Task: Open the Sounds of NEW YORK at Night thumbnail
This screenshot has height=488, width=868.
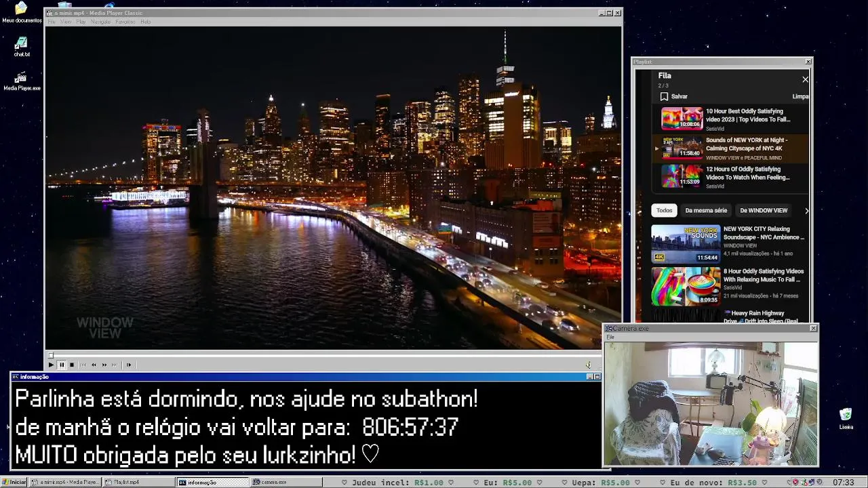Action: [x=682, y=148]
